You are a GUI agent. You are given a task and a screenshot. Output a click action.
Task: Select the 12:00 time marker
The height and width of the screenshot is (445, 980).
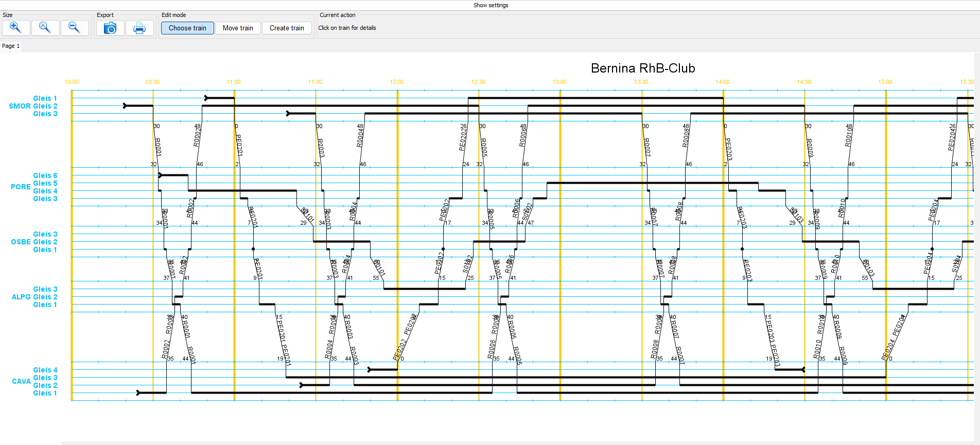point(397,82)
